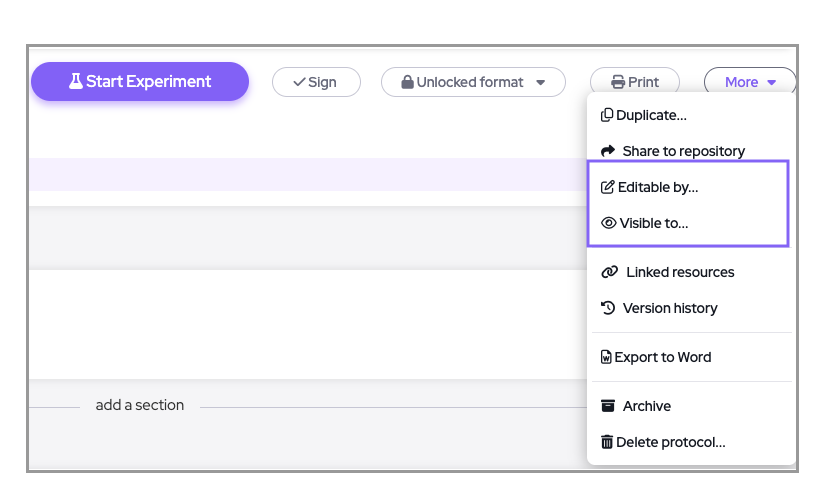
Task: Click the chain link icon for Linked resources
Action: click(x=608, y=272)
